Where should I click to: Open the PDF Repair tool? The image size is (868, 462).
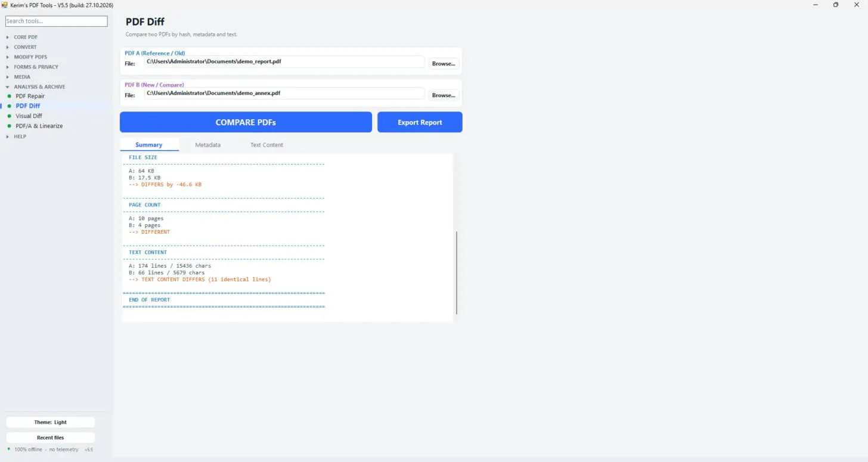(x=30, y=96)
